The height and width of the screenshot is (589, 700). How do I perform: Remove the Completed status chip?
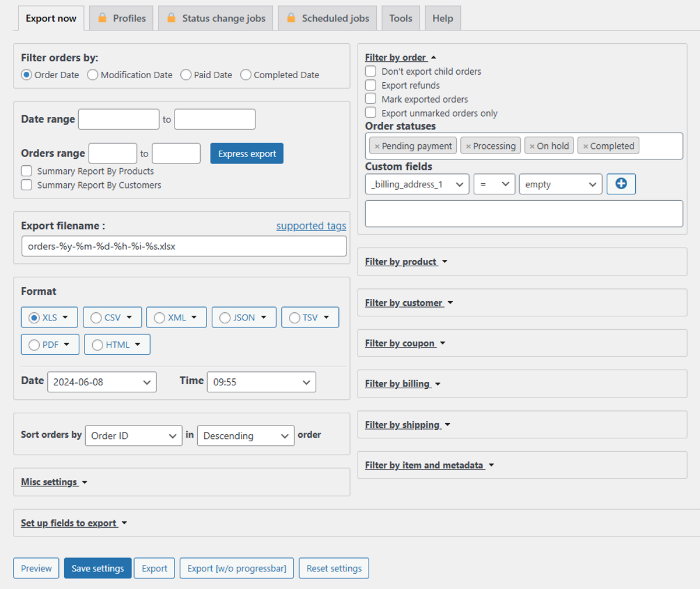[585, 146]
